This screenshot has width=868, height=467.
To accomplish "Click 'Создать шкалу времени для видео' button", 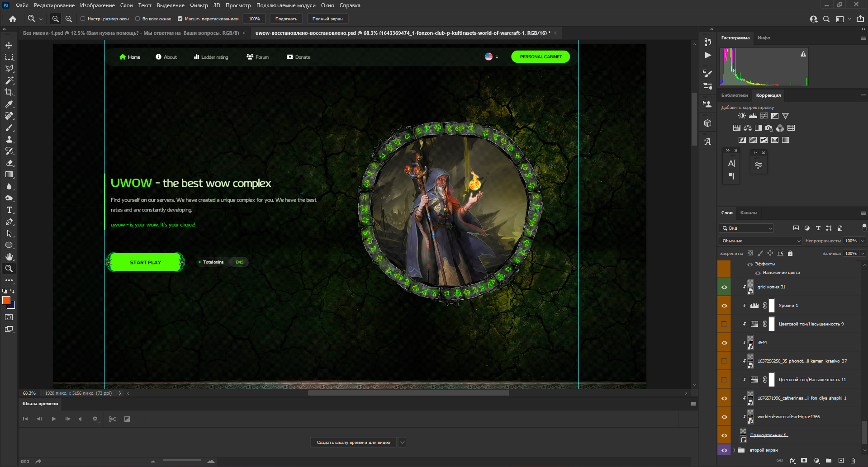I will tap(353, 442).
